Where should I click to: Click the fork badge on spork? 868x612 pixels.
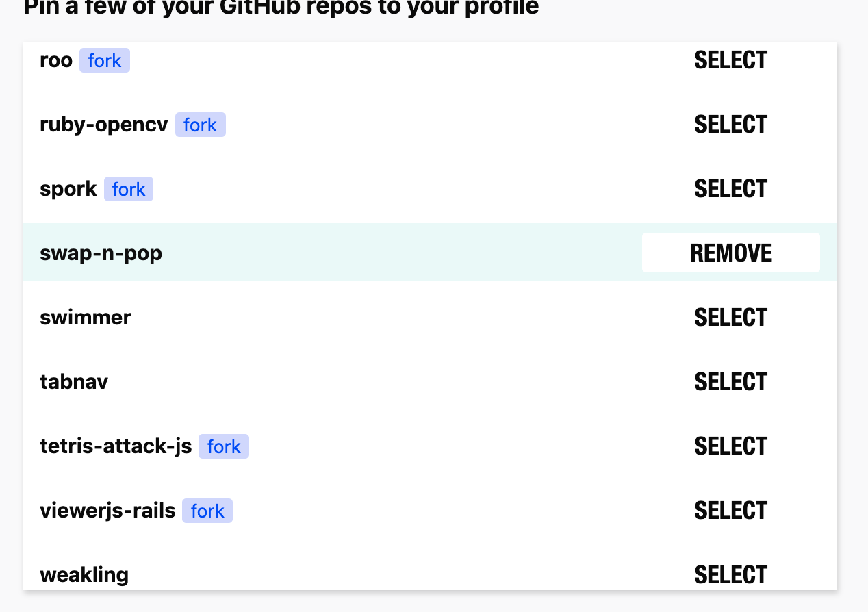pos(129,189)
